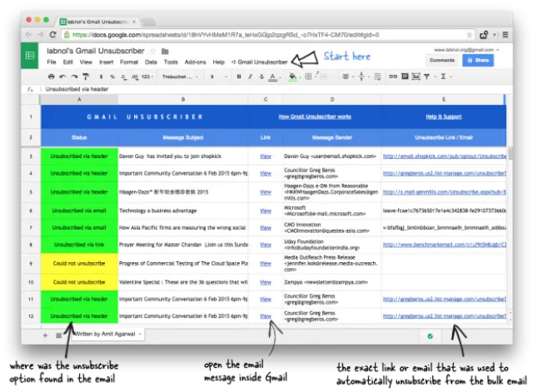533x392 pixels.
Task: Open the Add-ons menu
Action: click(195, 62)
